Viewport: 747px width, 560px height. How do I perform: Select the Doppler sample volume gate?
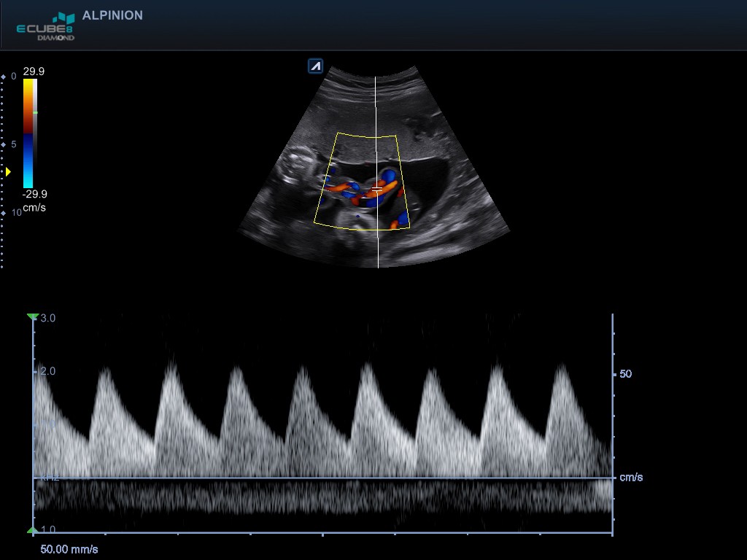377,190
